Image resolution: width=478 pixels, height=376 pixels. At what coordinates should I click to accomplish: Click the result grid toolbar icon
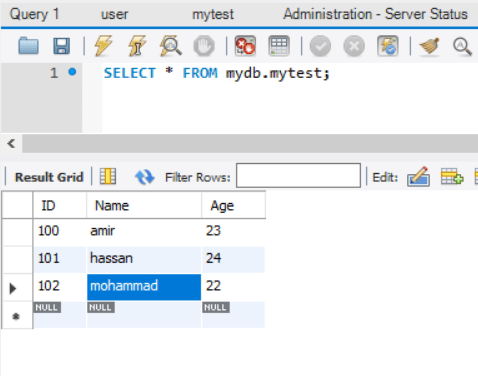pos(279,46)
